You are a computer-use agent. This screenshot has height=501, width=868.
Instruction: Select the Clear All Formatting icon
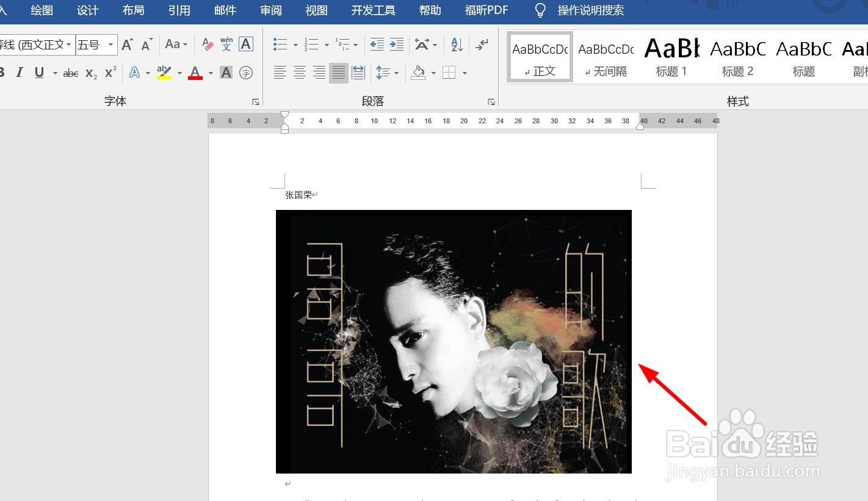click(207, 44)
